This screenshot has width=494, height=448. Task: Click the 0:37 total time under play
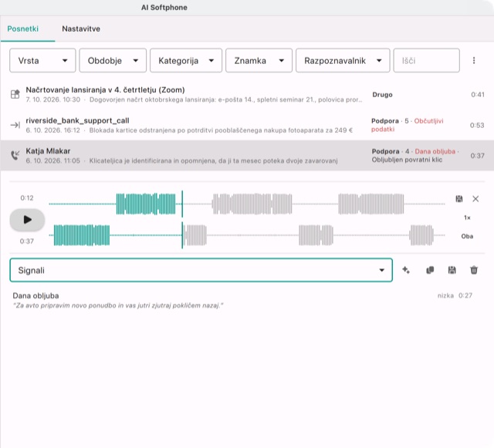27,241
